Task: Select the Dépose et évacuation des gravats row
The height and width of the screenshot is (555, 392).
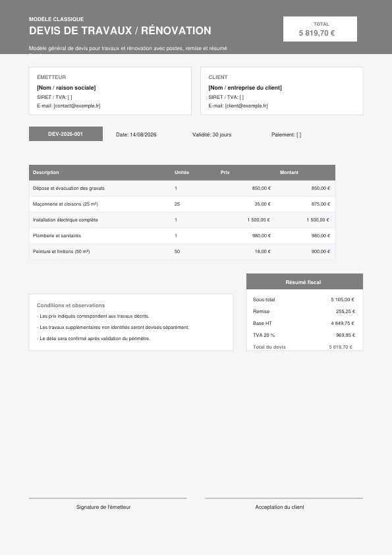Action: tap(182, 189)
